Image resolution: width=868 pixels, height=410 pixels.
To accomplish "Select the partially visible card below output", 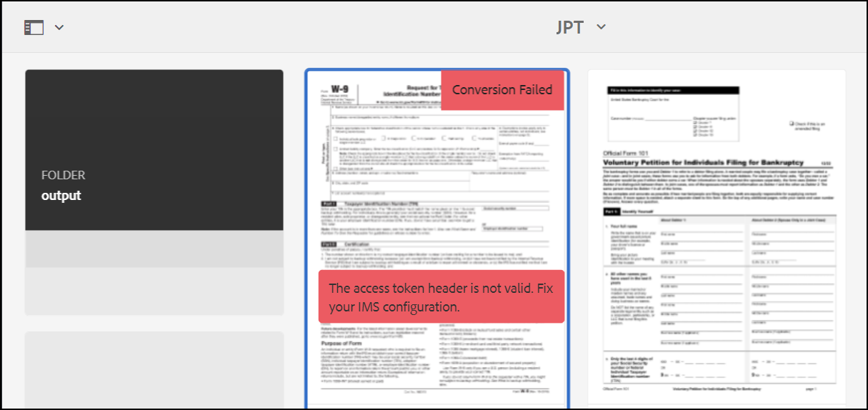I will [x=154, y=370].
